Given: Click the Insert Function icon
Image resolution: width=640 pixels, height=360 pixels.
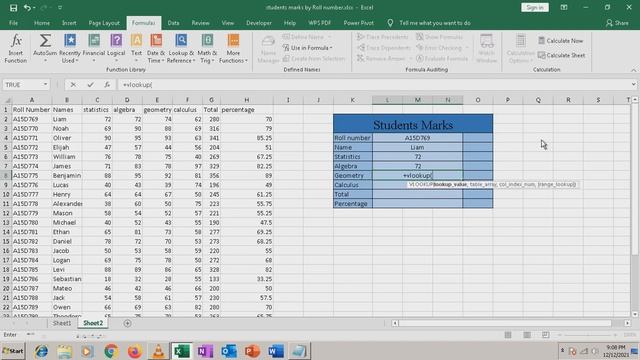Looking at the screenshot, I should pyautogui.click(x=16, y=49).
